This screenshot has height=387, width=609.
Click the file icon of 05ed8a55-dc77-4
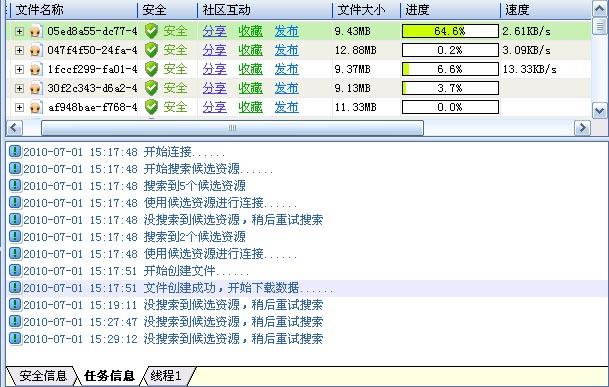(35, 31)
